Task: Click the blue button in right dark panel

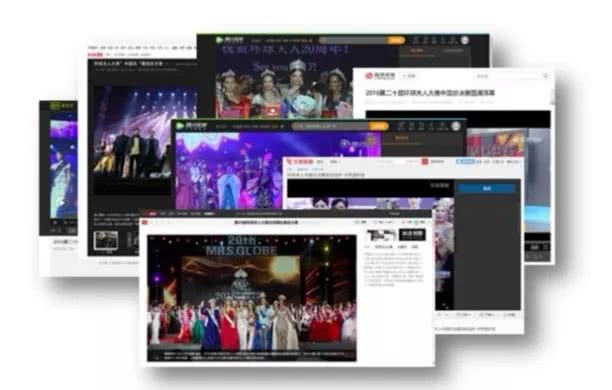Action: 487,188
